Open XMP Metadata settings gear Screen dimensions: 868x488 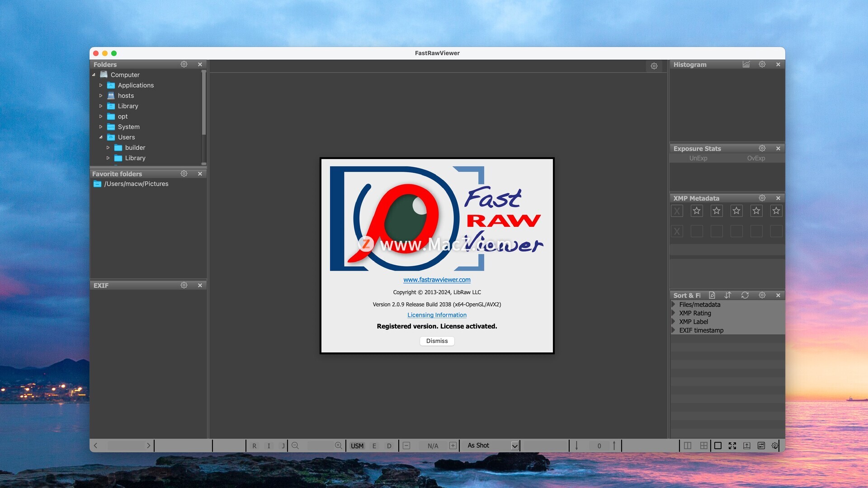click(x=762, y=198)
